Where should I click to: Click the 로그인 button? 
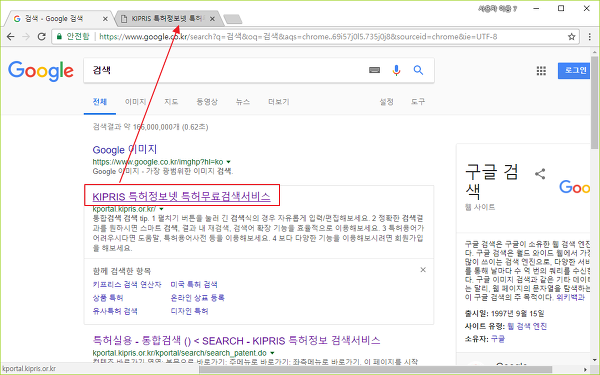[574, 70]
